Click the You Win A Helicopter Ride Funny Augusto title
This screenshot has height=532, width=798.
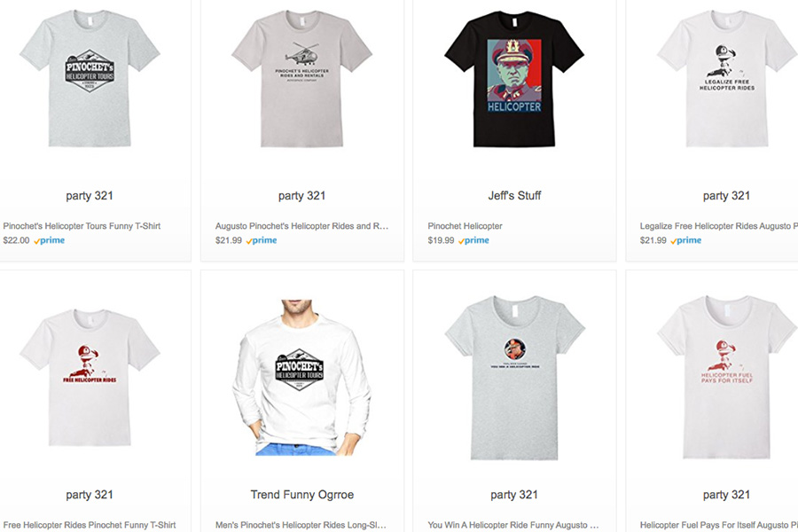click(513, 525)
